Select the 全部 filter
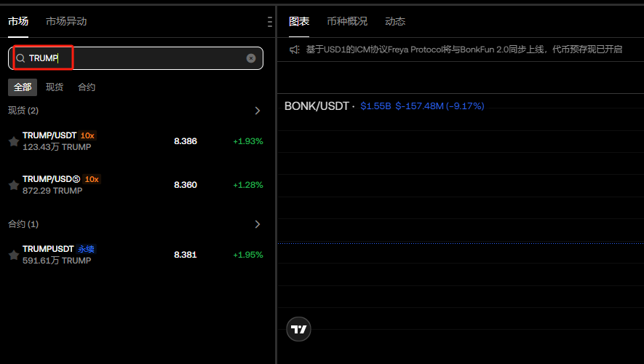This screenshot has height=364, width=644. point(23,87)
